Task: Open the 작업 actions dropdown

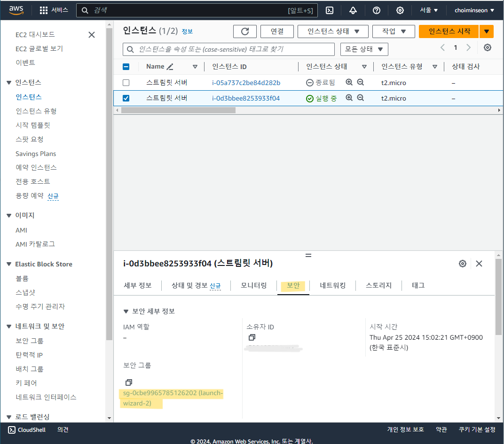Action: [394, 31]
